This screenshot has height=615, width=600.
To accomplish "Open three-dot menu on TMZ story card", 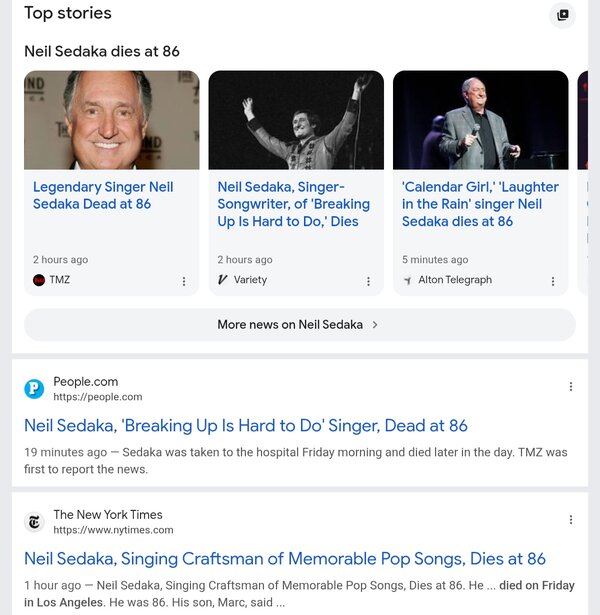I will coord(184,281).
